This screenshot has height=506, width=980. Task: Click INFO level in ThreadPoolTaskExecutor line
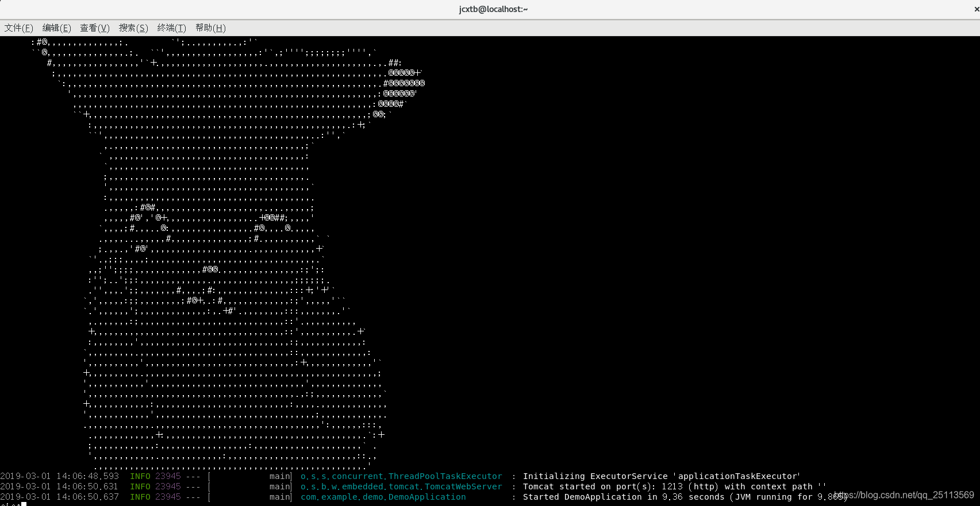[140, 476]
